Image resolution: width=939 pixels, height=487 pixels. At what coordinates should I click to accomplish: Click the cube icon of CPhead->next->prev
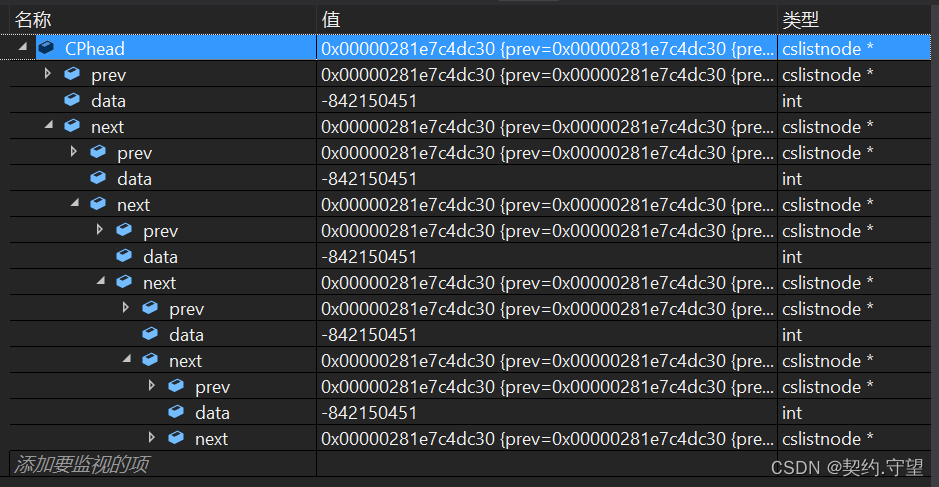[x=98, y=152]
